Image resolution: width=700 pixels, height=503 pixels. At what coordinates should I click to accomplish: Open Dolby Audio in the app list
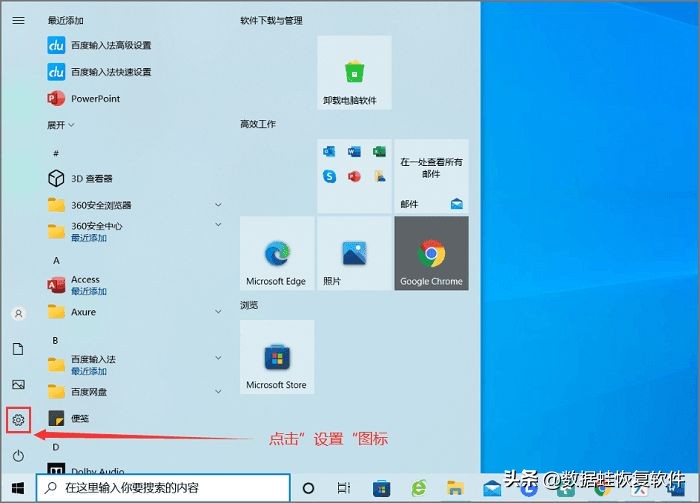click(x=86, y=469)
